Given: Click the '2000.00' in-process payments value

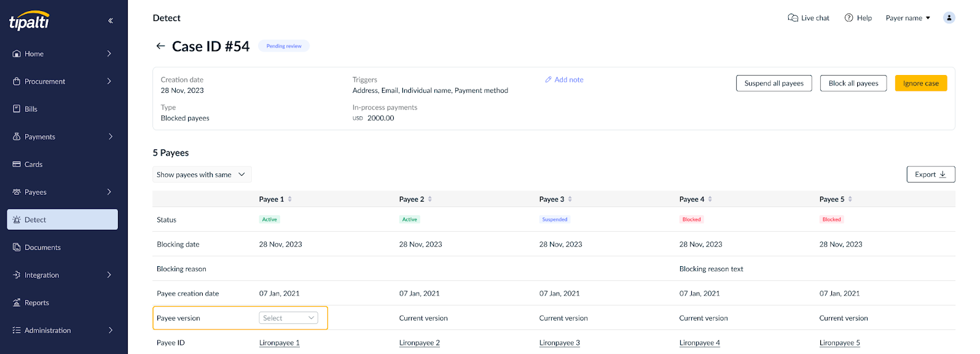Looking at the screenshot, I should click(381, 118).
